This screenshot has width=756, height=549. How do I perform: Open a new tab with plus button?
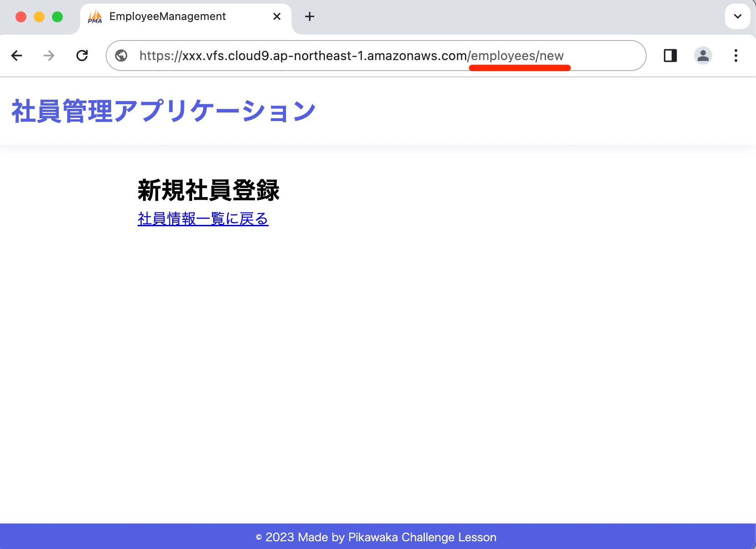click(x=310, y=17)
